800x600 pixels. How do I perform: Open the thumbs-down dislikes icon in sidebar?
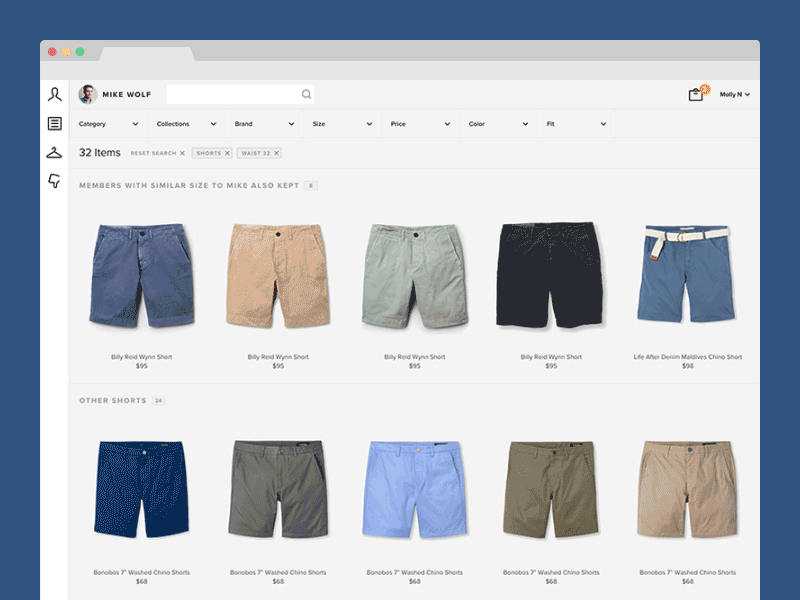click(54, 181)
